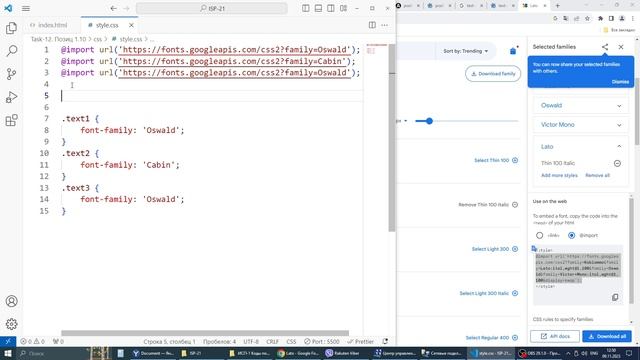Viewport: 640px width, 360px height.
Task: Click the remote window status bar indicator
Action: 8,341
